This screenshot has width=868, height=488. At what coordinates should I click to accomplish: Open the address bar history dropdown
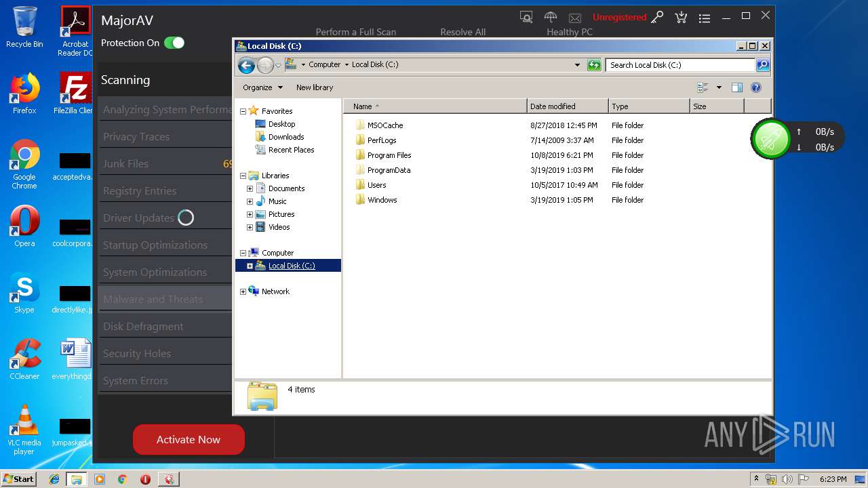tap(577, 65)
